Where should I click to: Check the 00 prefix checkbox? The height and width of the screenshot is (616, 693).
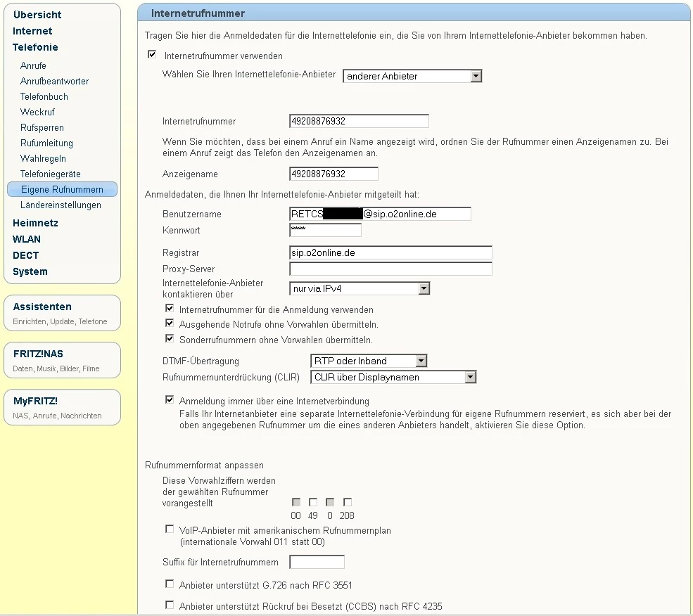[296, 502]
